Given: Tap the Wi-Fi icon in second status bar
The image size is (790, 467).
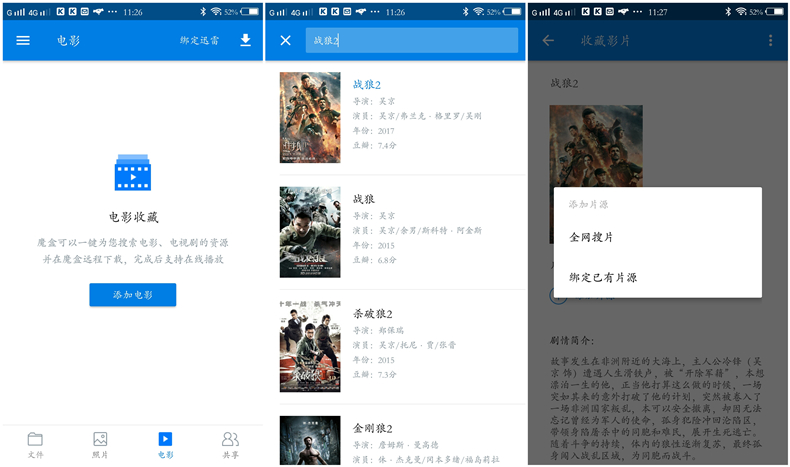Looking at the screenshot, I should pos(478,12).
